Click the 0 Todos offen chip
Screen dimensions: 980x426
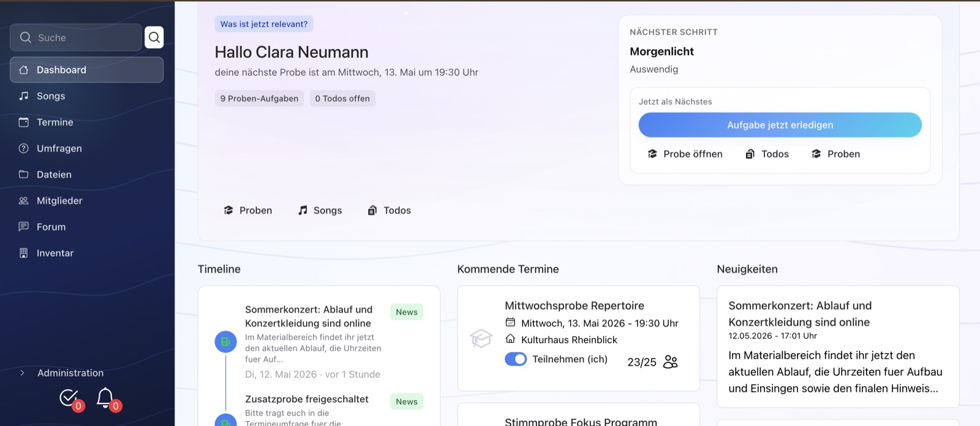coord(342,99)
